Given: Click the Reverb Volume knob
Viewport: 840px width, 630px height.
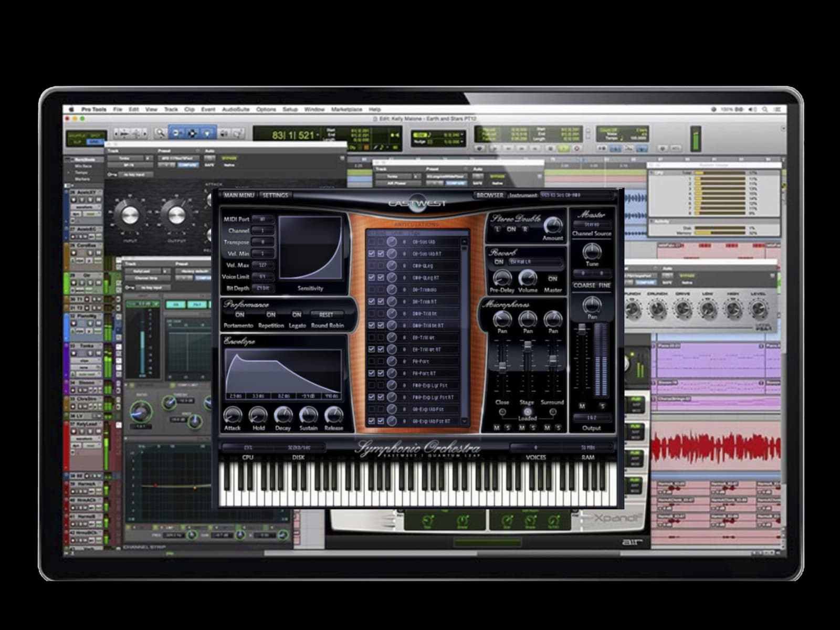Looking at the screenshot, I should tap(528, 278).
